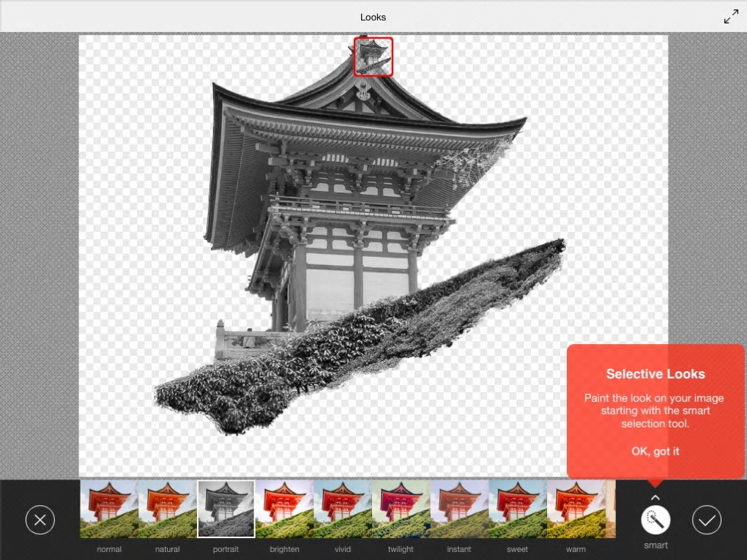Click the Selective Looks tooltip heading
The width and height of the screenshot is (747, 560).
655,374
